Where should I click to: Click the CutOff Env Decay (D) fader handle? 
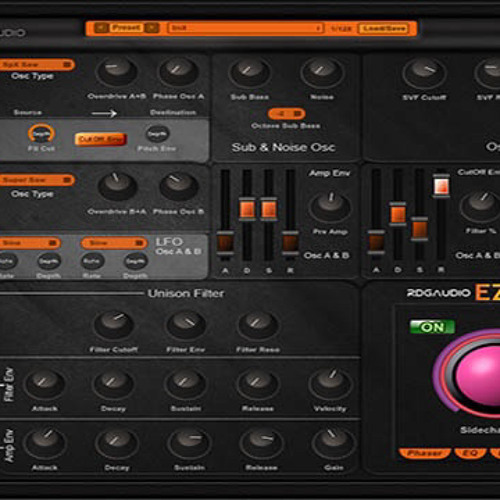[x=398, y=214]
